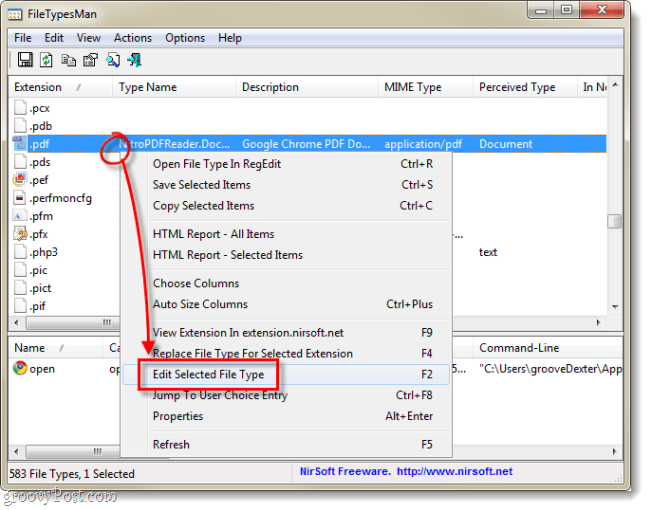
Task: Choose HTML Report - All Items
Action: [286, 234]
